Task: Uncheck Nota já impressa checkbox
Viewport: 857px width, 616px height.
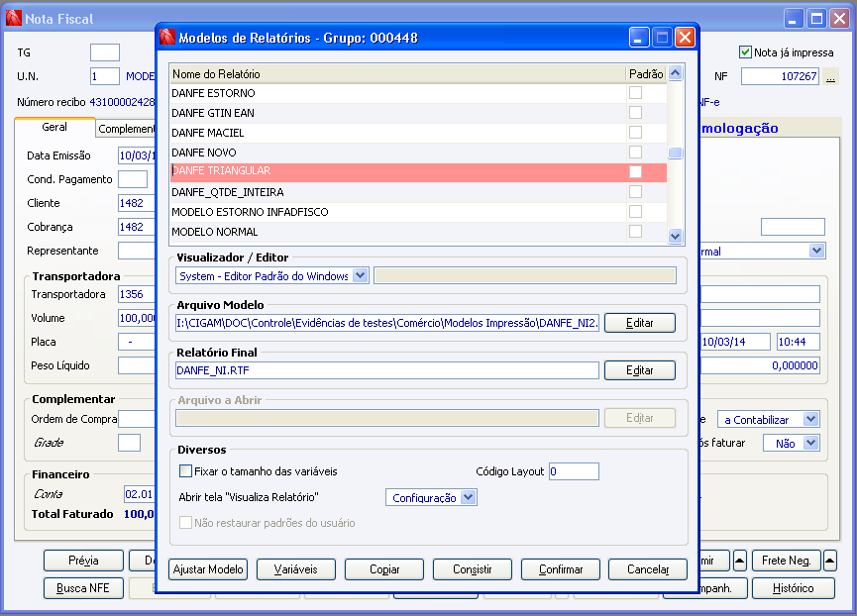Action: [x=745, y=52]
